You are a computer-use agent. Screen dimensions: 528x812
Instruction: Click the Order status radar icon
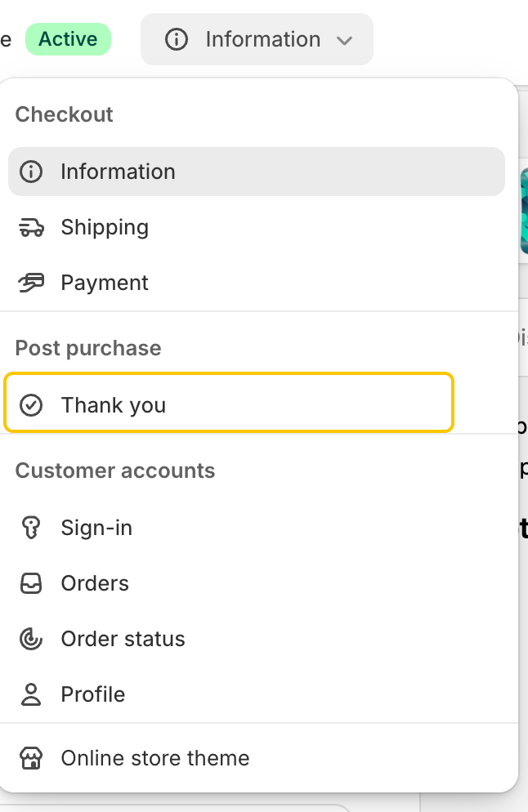[x=31, y=639]
